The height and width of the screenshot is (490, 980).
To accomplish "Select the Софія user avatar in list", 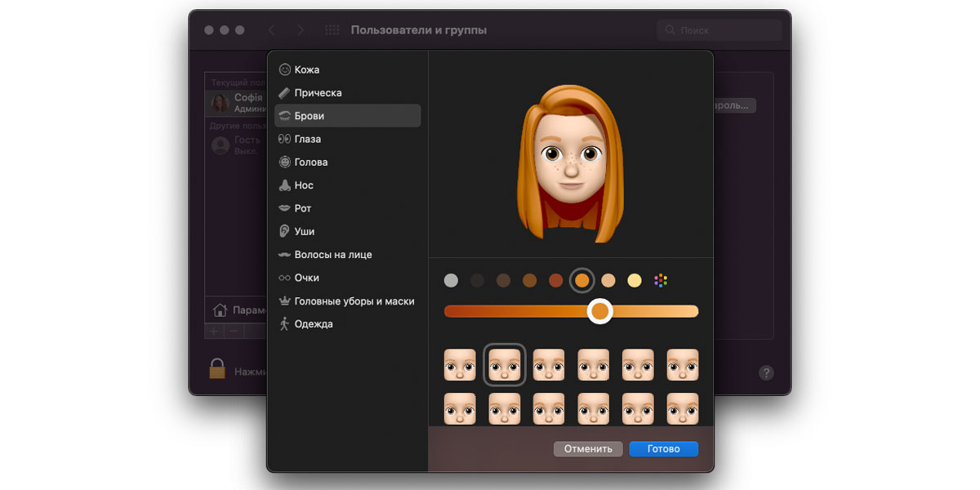I will (x=220, y=103).
